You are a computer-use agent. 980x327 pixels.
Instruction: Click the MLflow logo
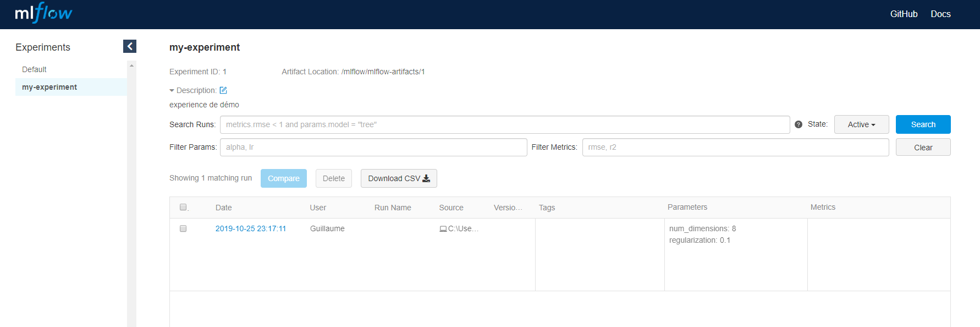pos(43,14)
